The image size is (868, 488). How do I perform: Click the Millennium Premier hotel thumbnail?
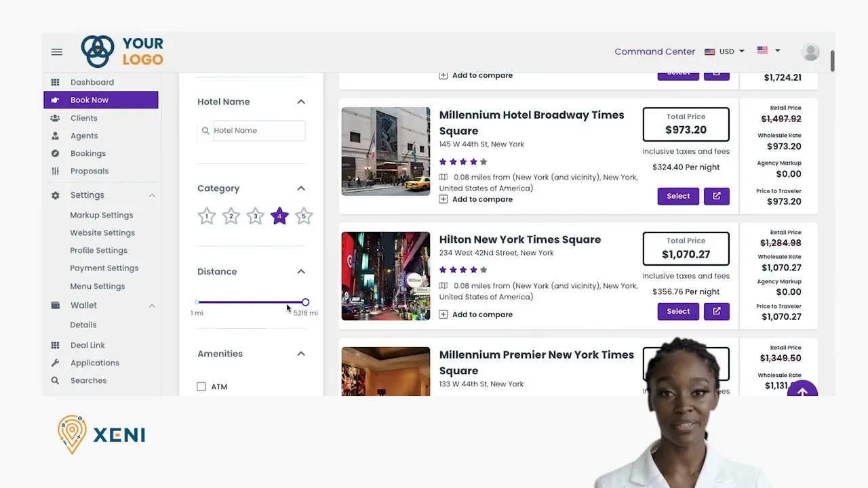point(386,371)
